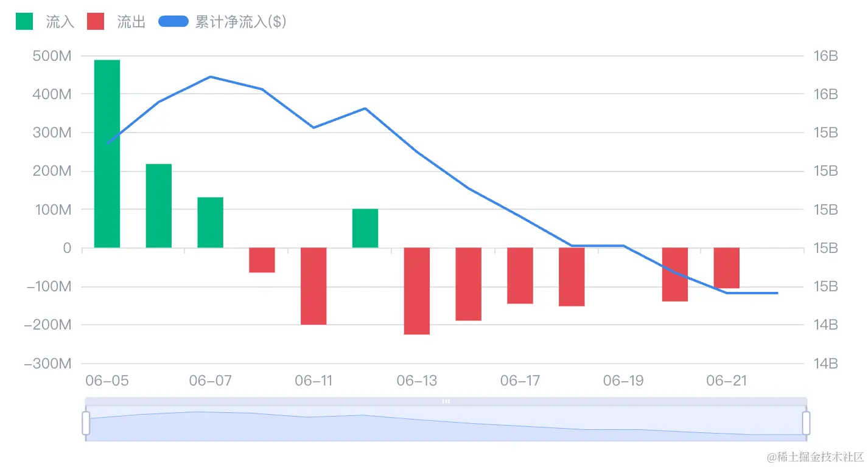
Task: Click the deepest red bar above 06-13
Action: tap(417, 291)
